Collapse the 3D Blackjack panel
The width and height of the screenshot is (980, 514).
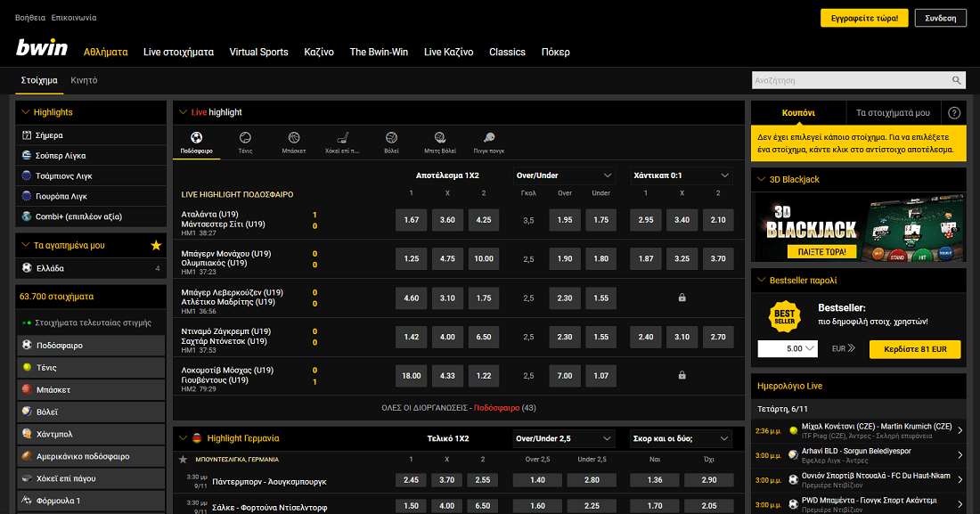[761, 179]
